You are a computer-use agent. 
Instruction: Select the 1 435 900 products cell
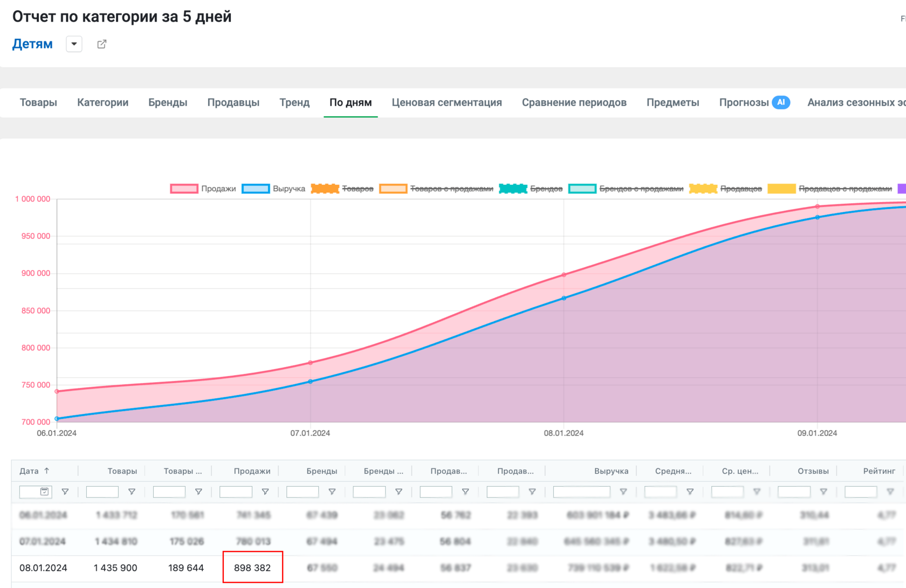(115, 568)
